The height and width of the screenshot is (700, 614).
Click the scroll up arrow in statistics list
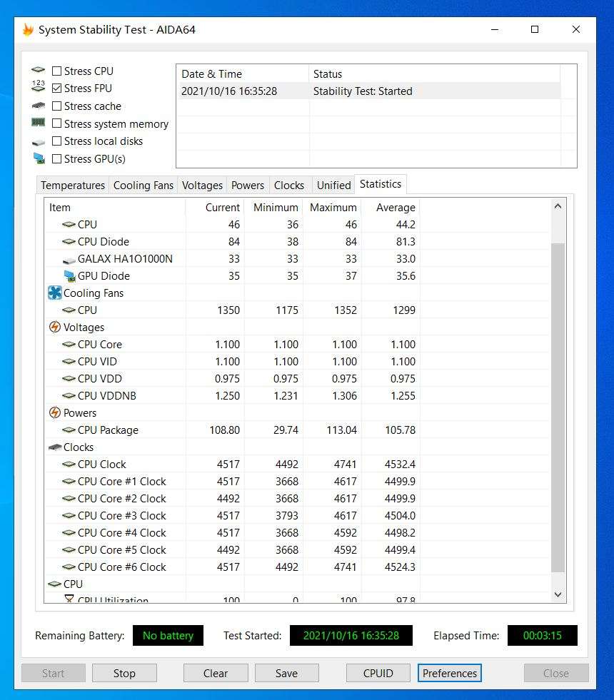[558, 206]
